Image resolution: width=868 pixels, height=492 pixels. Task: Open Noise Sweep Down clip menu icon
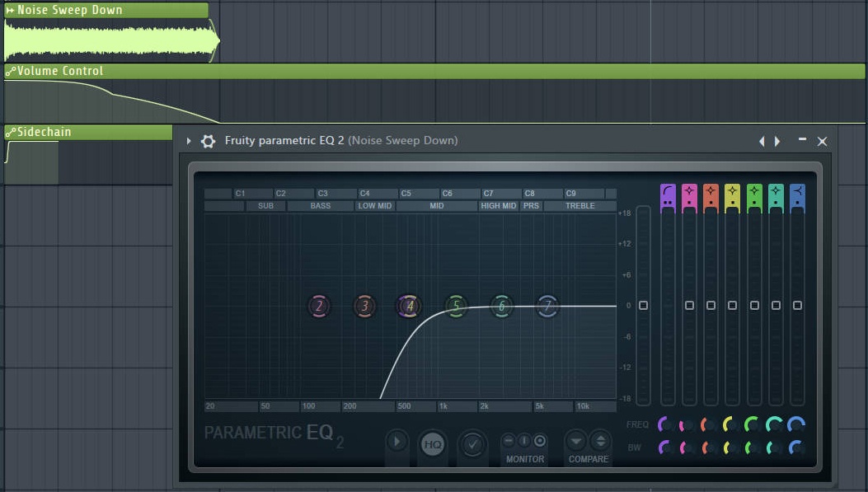tap(9, 10)
